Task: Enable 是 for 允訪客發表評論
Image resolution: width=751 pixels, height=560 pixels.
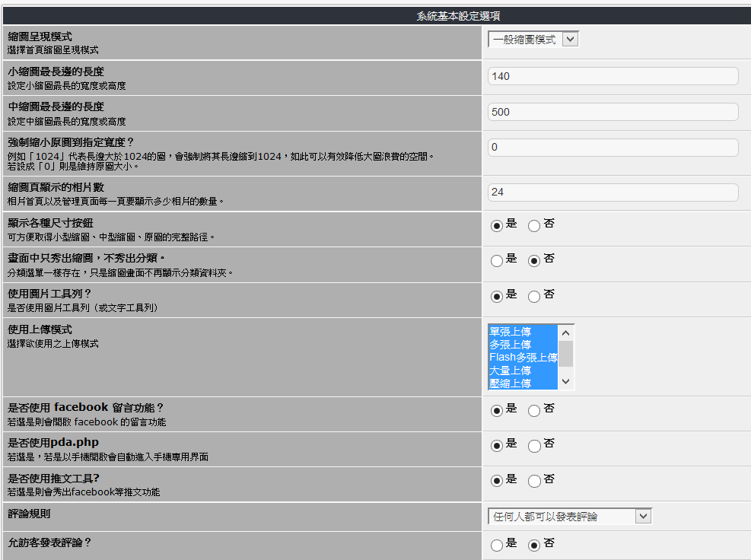Action: (x=497, y=545)
